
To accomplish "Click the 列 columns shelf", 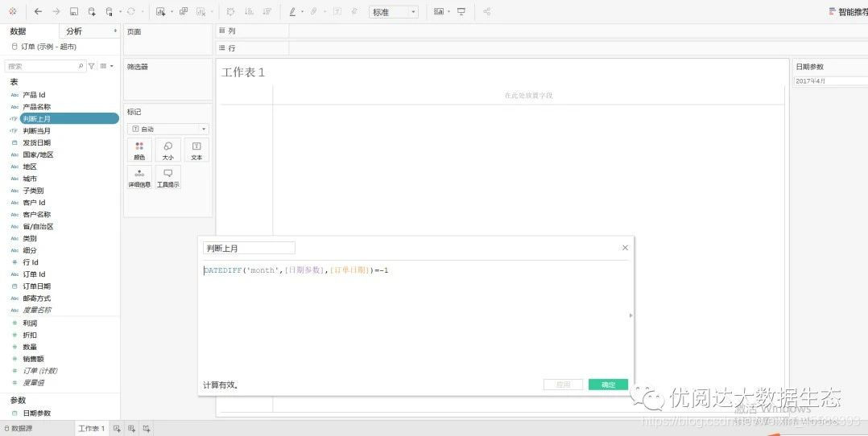I will pyautogui.click(x=541, y=31).
